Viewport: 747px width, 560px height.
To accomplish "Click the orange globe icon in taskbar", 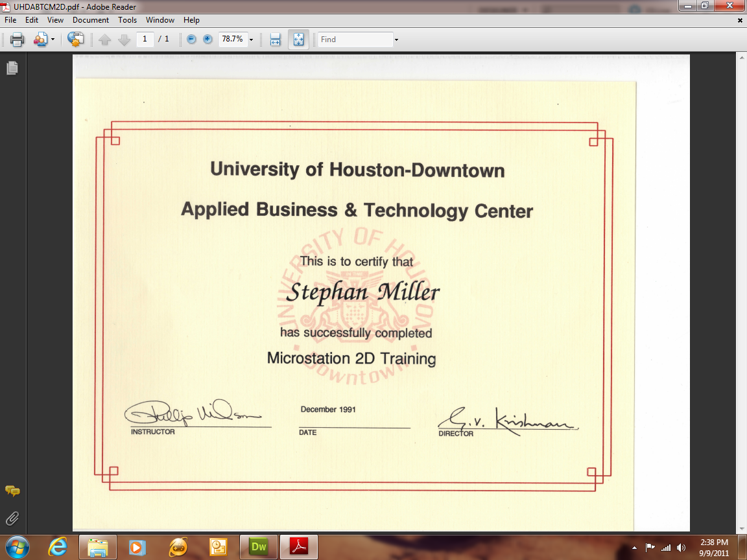I will [x=178, y=547].
